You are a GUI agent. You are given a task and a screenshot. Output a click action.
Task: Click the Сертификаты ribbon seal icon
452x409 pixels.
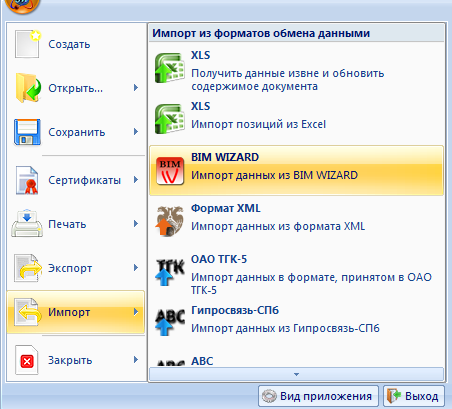pyautogui.click(x=27, y=180)
